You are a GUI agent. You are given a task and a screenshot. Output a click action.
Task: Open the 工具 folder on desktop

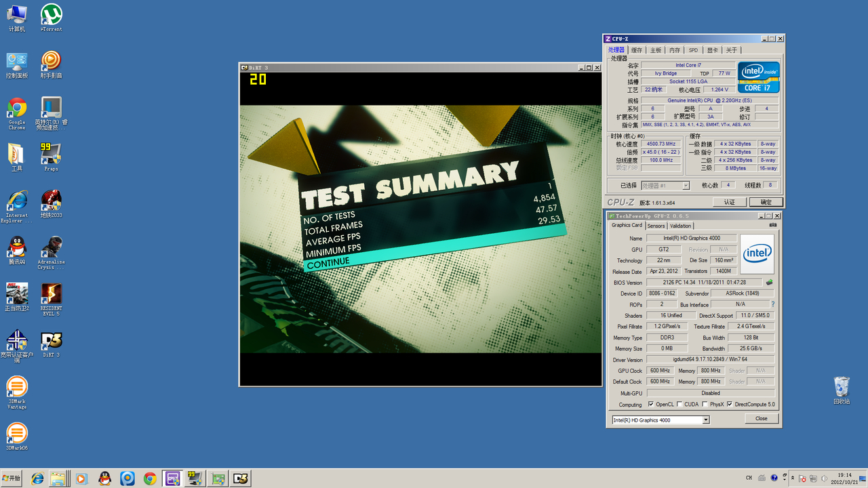pos(17,156)
